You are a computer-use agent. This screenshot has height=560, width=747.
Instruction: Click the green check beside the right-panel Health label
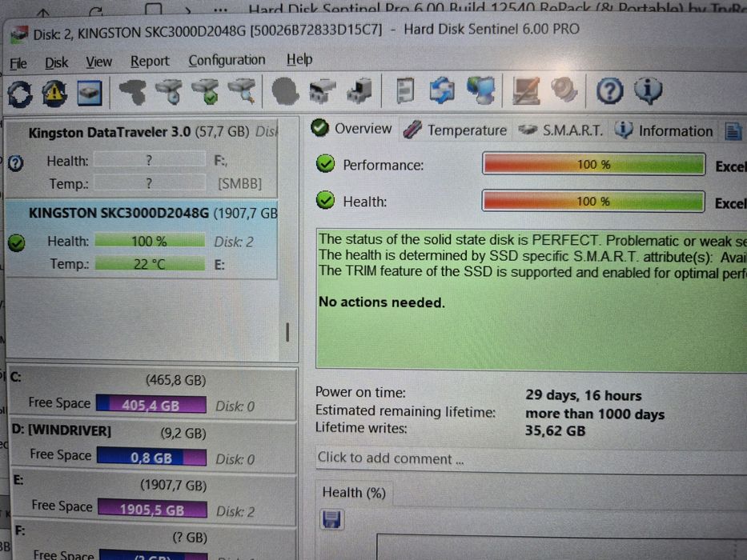click(325, 200)
